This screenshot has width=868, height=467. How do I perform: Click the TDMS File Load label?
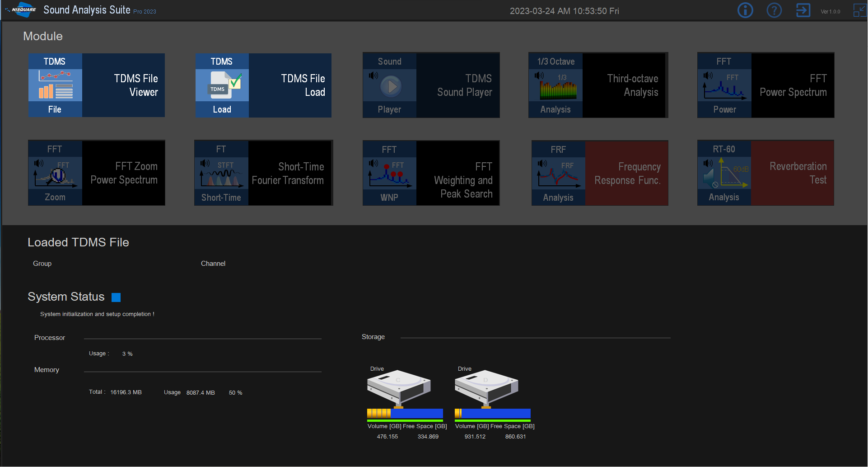click(303, 85)
